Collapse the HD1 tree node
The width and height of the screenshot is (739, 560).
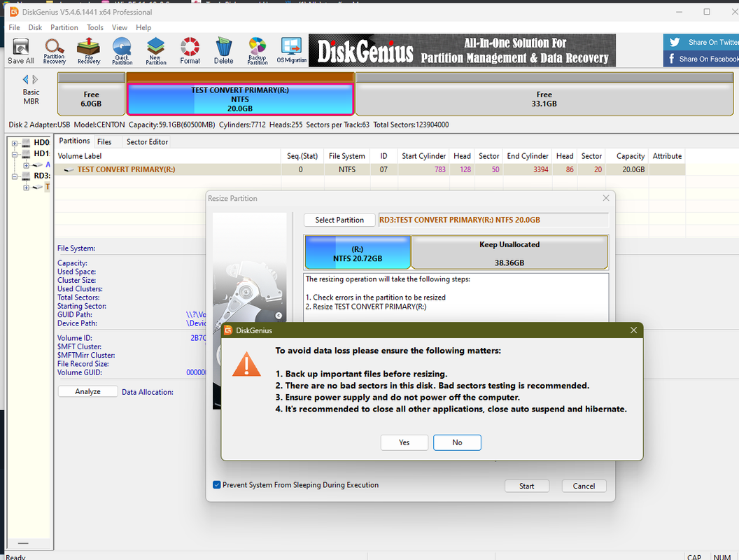[15, 154]
